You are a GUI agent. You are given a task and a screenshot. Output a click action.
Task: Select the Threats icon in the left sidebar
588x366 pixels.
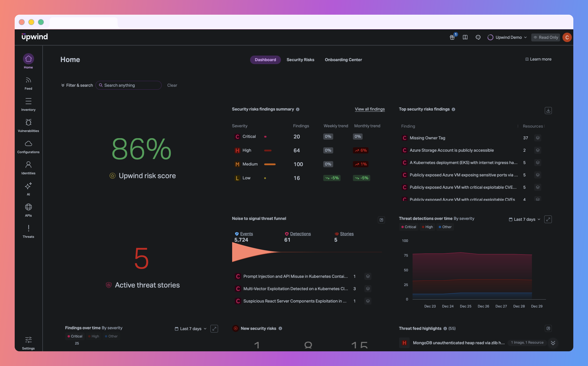(28, 231)
